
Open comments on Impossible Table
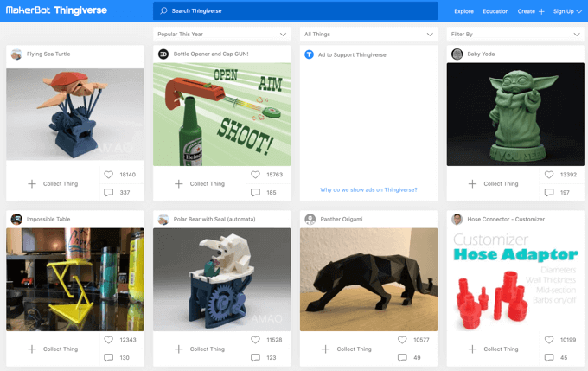(x=108, y=357)
